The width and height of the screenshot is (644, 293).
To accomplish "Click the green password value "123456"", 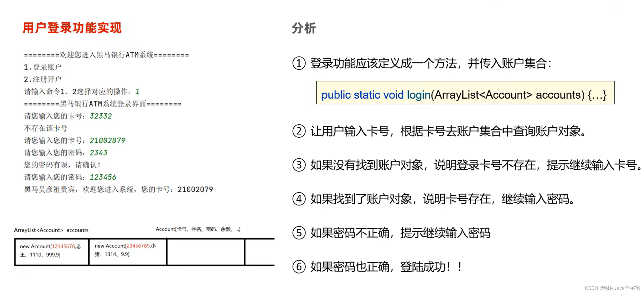I will pos(103,177).
